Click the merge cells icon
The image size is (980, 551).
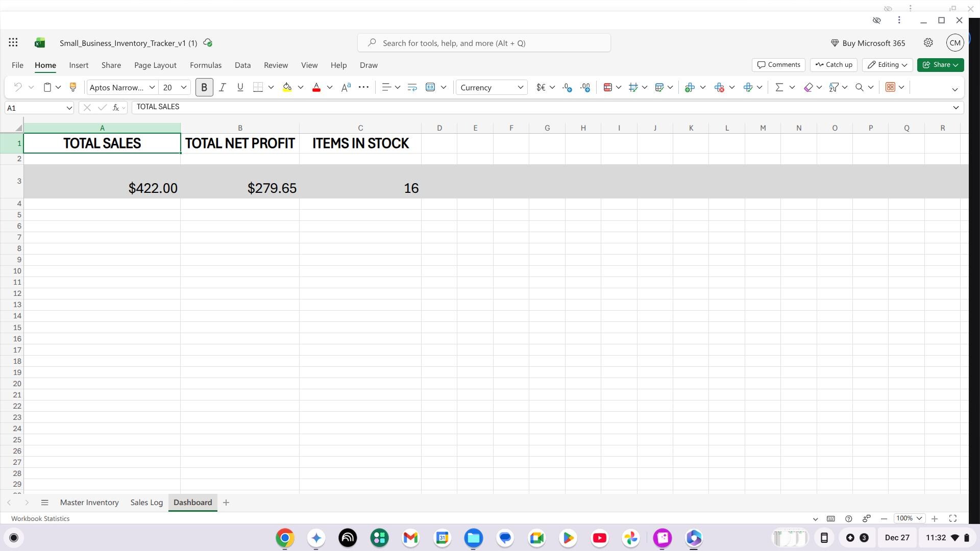point(430,88)
